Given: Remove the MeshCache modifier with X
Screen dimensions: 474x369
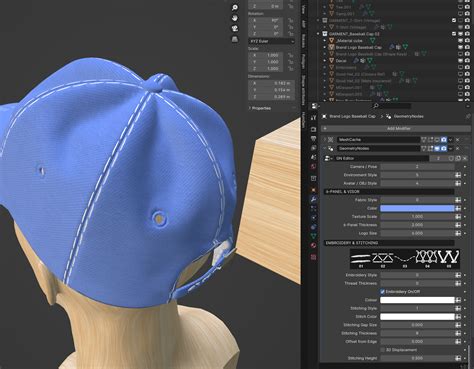Looking at the screenshot, I should tap(458, 140).
